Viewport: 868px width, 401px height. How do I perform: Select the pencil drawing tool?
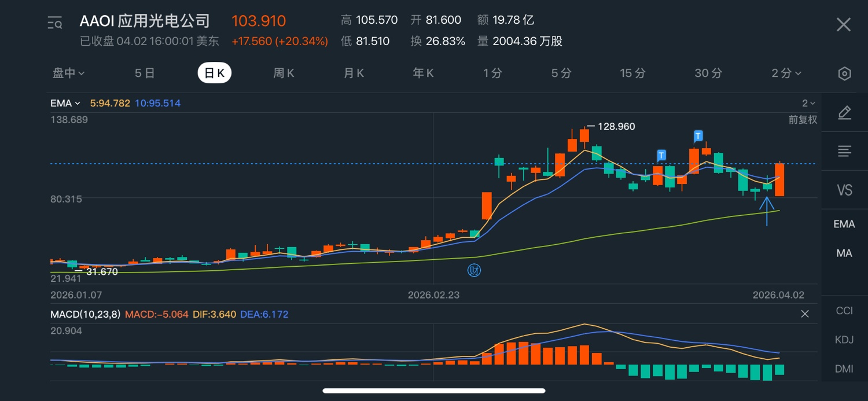(x=844, y=113)
